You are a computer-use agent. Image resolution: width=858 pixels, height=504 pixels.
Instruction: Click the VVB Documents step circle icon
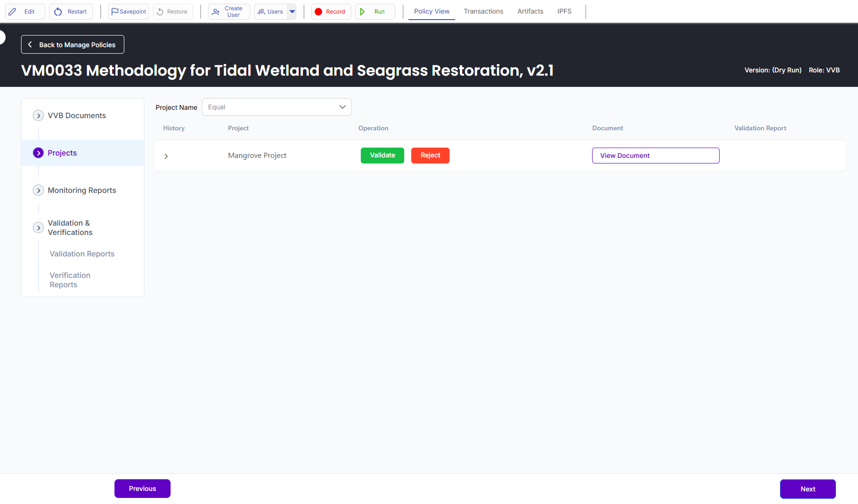click(x=38, y=115)
